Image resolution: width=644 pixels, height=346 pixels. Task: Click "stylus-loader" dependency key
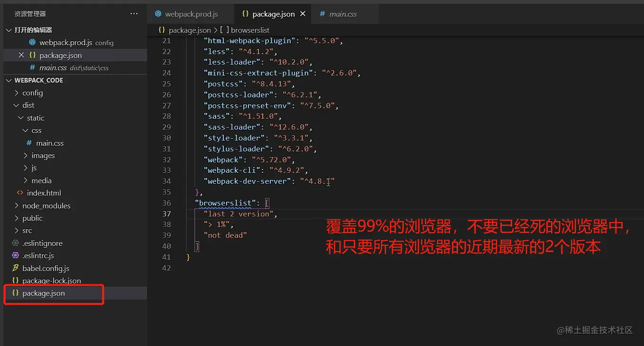pyautogui.click(x=237, y=149)
